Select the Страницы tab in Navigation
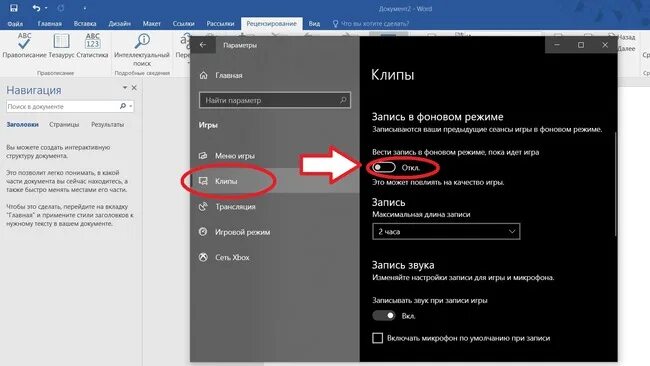 pos(64,124)
